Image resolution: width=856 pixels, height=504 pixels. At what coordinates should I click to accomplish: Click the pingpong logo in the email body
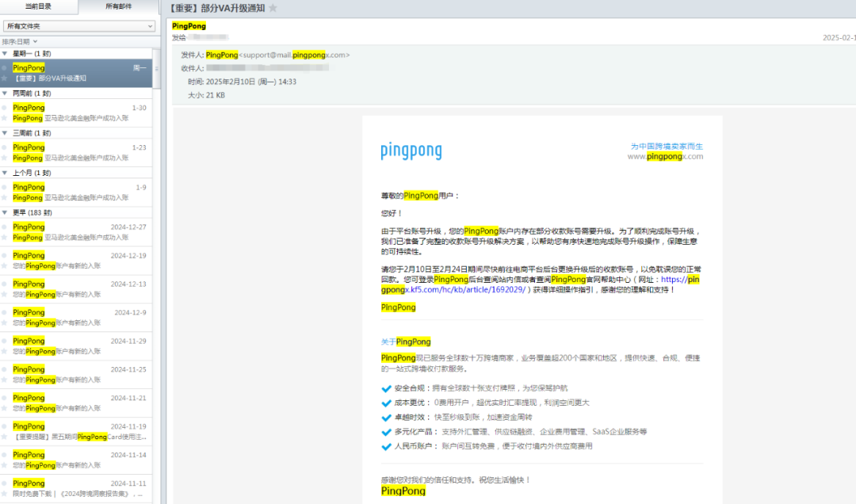[x=411, y=151]
